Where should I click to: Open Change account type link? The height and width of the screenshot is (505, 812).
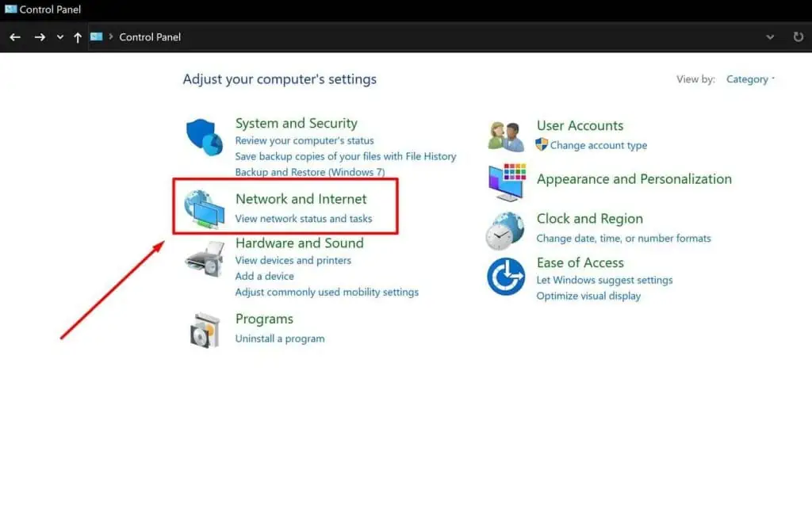pos(598,146)
